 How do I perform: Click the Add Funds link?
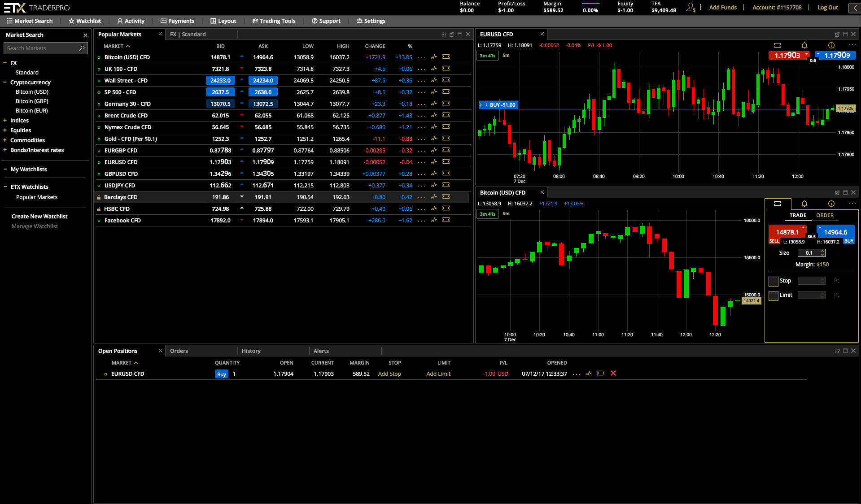click(x=723, y=8)
